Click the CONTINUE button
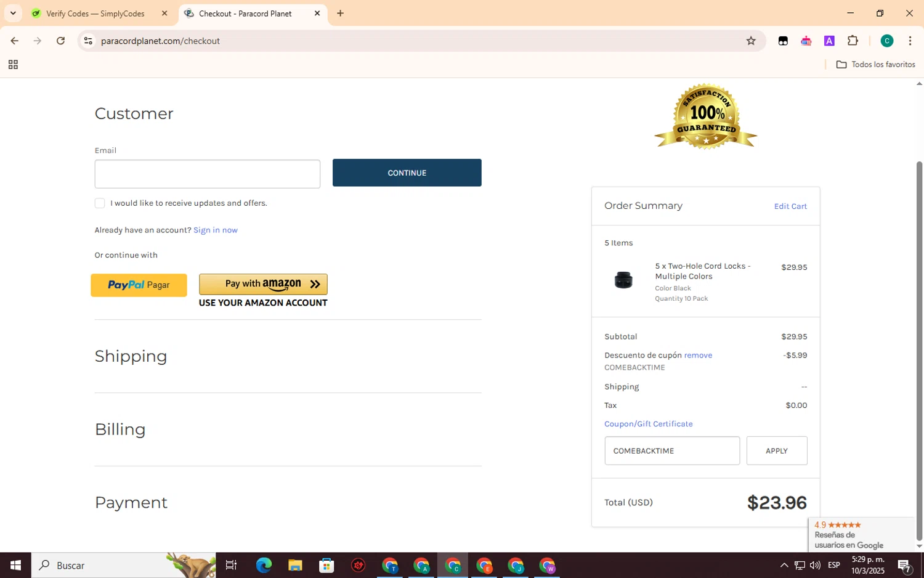This screenshot has width=924, height=578. tap(407, 173)
